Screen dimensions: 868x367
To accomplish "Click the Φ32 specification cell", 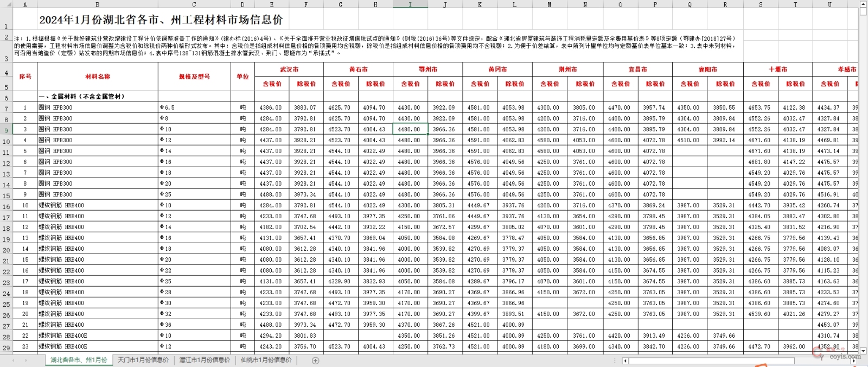I will [194, 314].
